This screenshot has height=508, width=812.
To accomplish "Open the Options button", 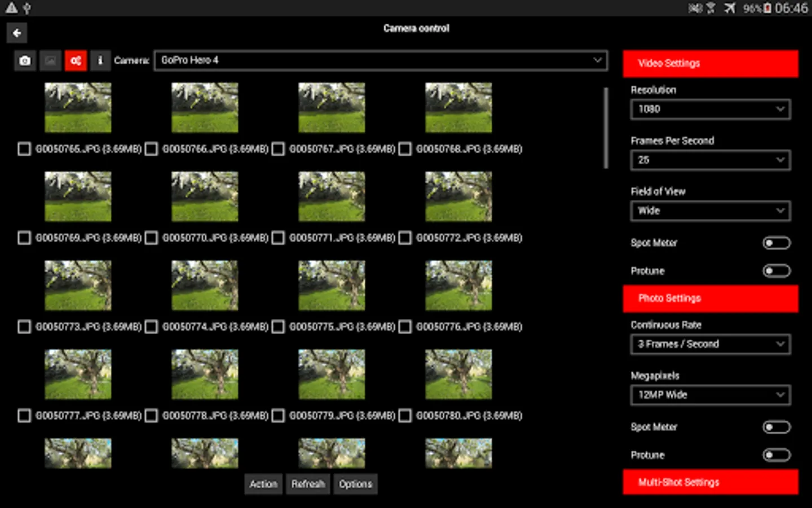I will click(355, 484).
